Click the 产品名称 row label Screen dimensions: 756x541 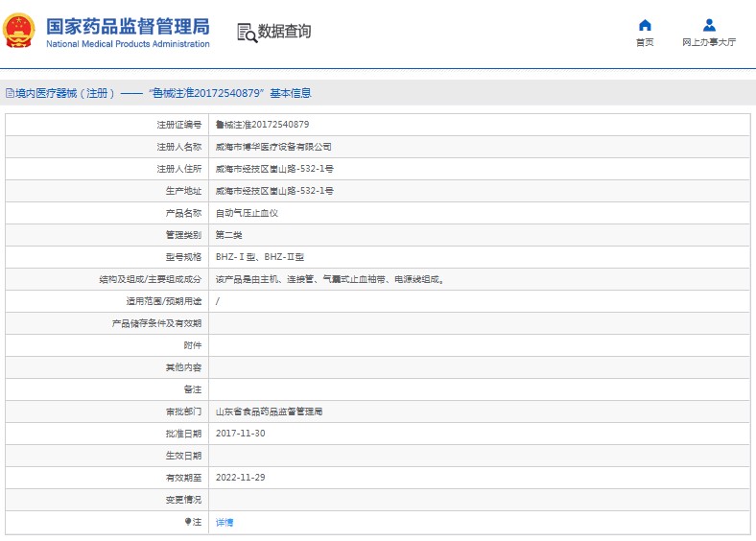tap(183, 213)
